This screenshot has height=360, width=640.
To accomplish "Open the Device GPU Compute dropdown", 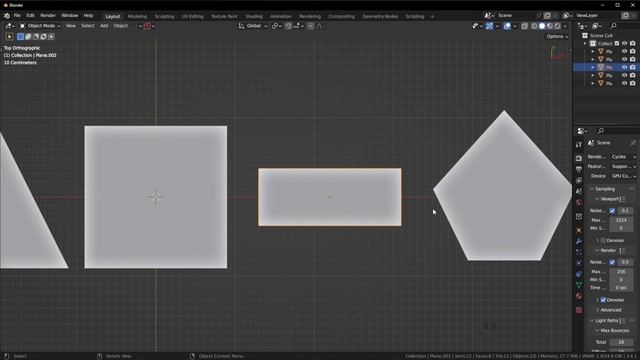I will tap(623, 176).
